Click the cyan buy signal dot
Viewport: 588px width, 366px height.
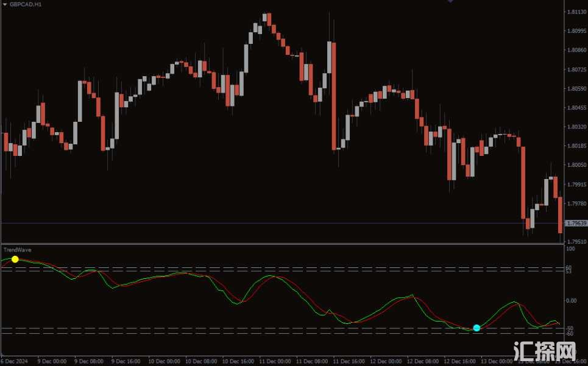coord(476,328)
